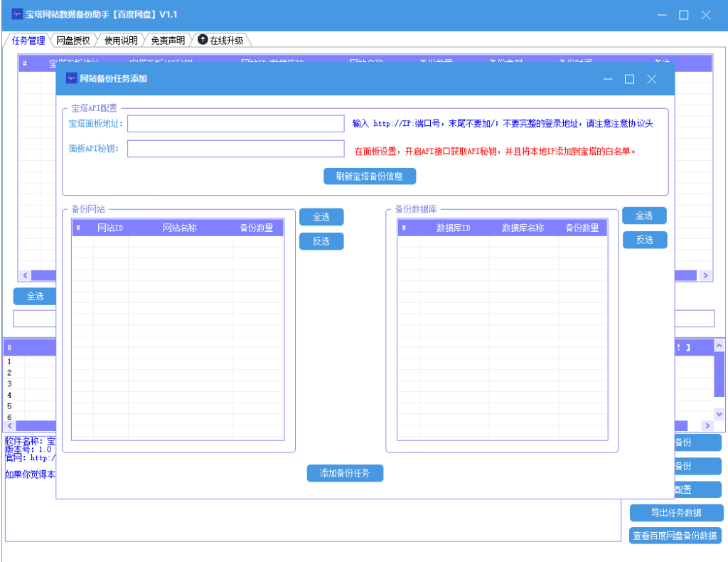Click the task table's left scroll arrow
The image size is (728, 562).
pyautogui.click(x=25, y=275)
